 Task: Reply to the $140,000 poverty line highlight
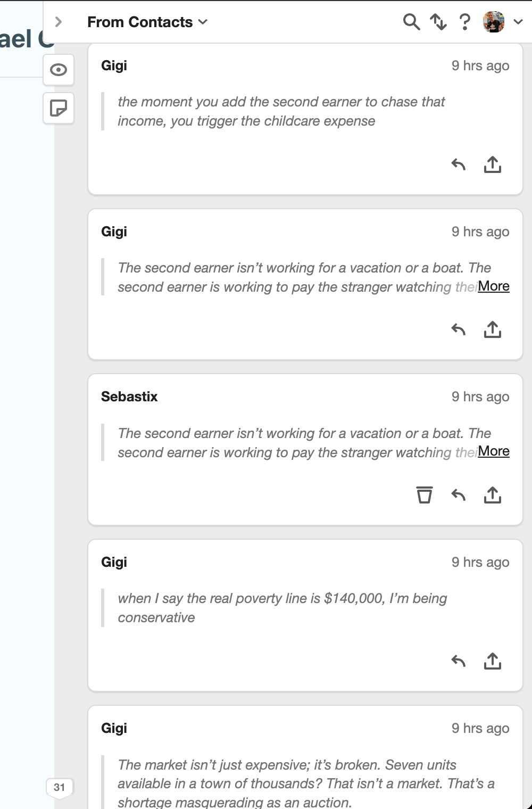458,661
